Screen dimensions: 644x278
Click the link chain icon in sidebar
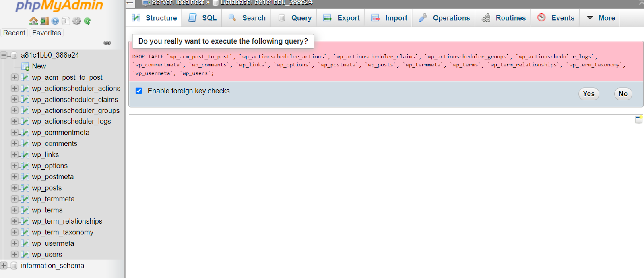(x=107, y=43)
